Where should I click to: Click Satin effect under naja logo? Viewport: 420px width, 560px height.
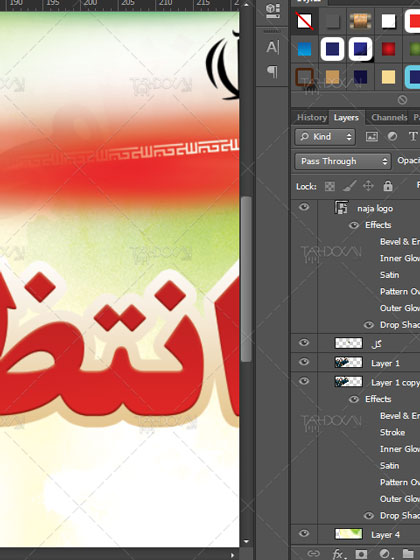coord(389,275)
